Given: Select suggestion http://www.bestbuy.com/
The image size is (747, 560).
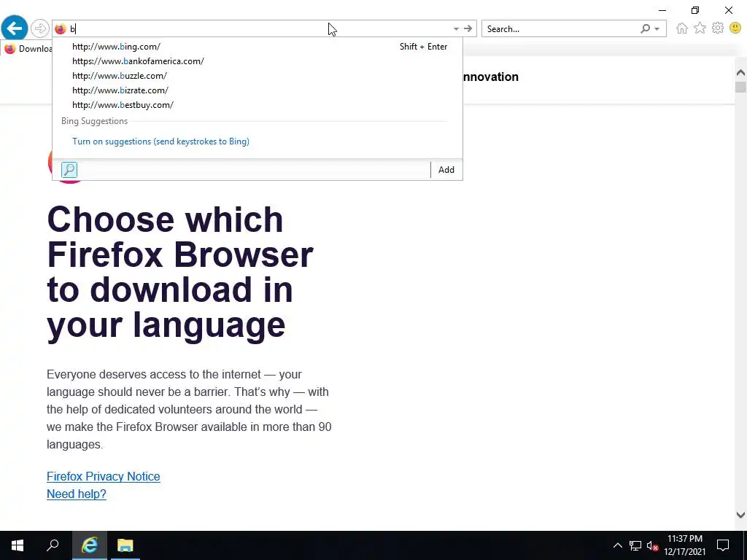Looking at the screenshot, I should click(x=258, y=105).
